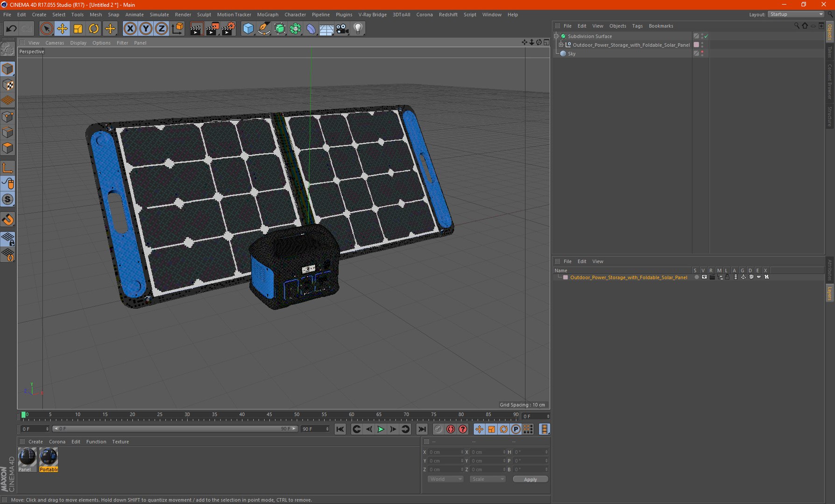
Task: Select the Rotate tool
Action: [94, 29]
